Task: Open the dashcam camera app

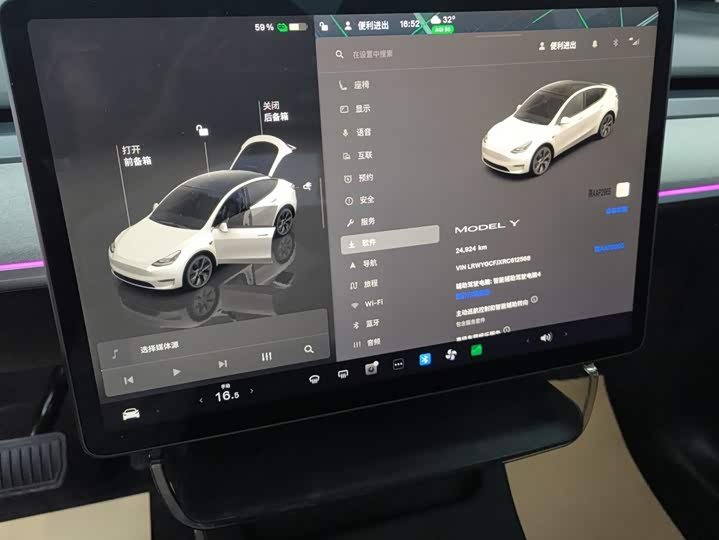Action: [371, 368]
